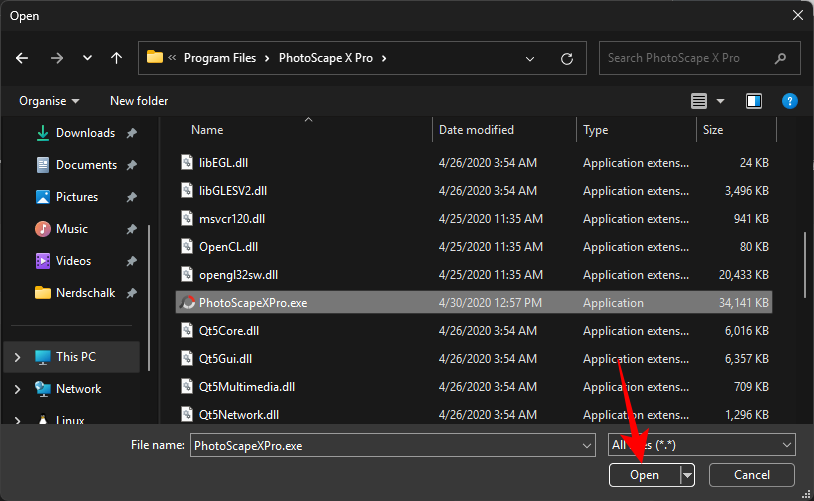Select the Qt5Network.dll file
This screenshot has height=501, width=814.
coord(473,415)
